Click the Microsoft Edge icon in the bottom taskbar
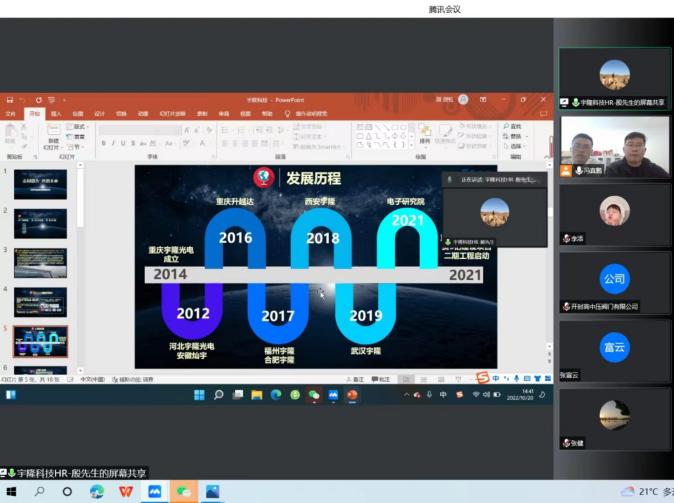The width and height of the screenshot is (674, 503). 97,491
